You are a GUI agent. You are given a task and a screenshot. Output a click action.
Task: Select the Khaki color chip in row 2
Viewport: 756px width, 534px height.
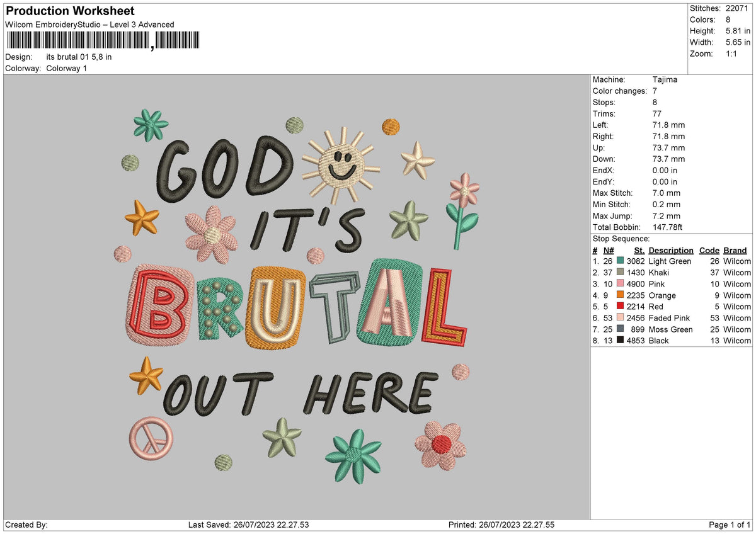coord(621,273)
